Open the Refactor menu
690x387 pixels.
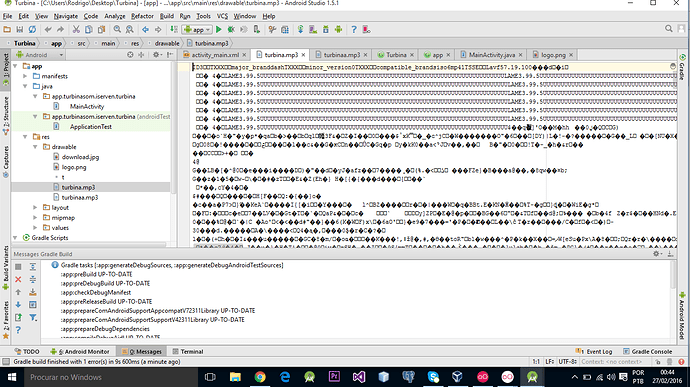pyautogui.click(x=142, y=16)
